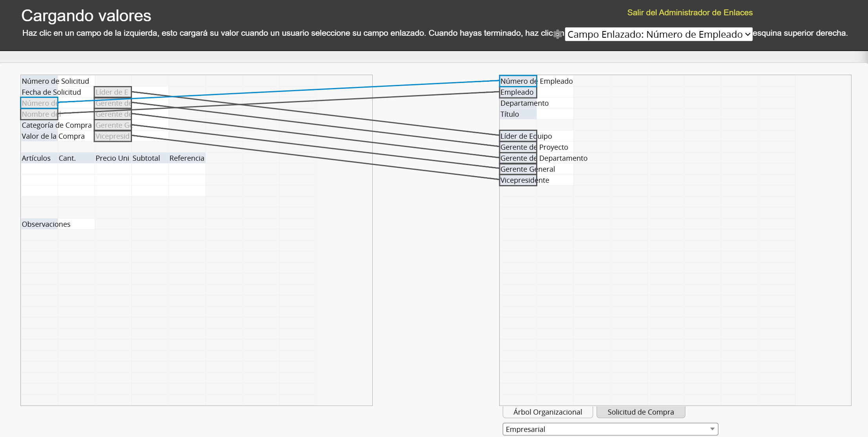Switch to Solicitud de Compra tab
Viewport: 868px width, 437px height.
[640, 412]
